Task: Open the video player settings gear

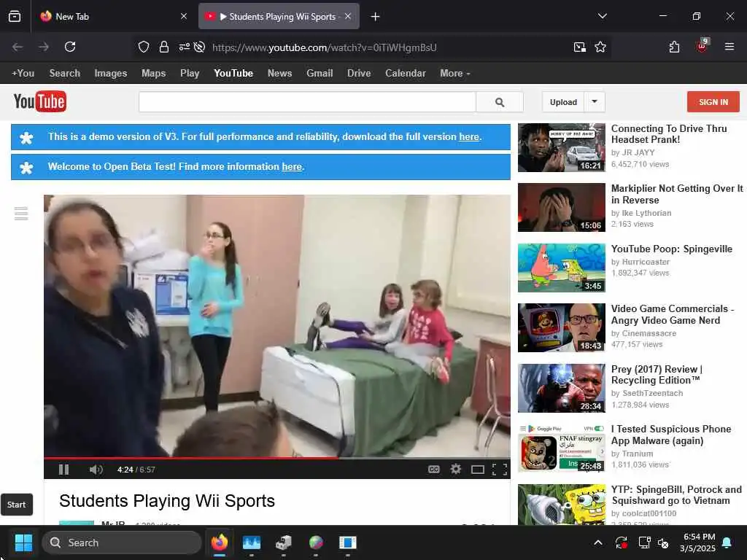Action: 455,470
